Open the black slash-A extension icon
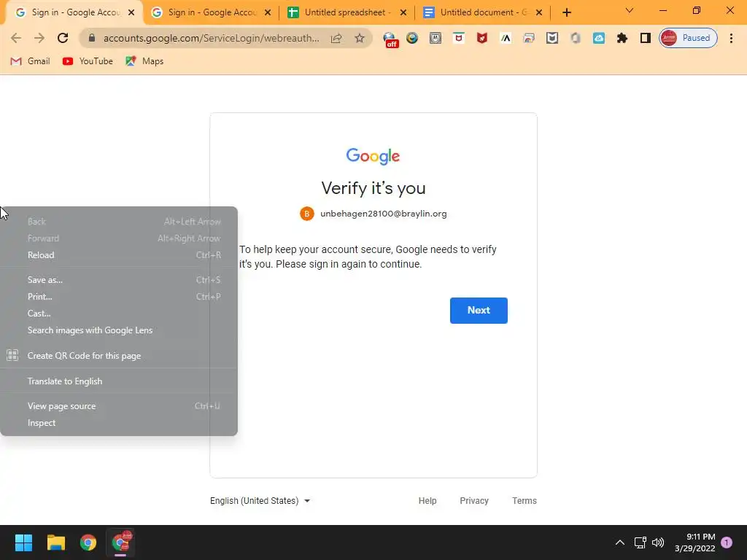The image size is (747, 560). coord(506,38)
